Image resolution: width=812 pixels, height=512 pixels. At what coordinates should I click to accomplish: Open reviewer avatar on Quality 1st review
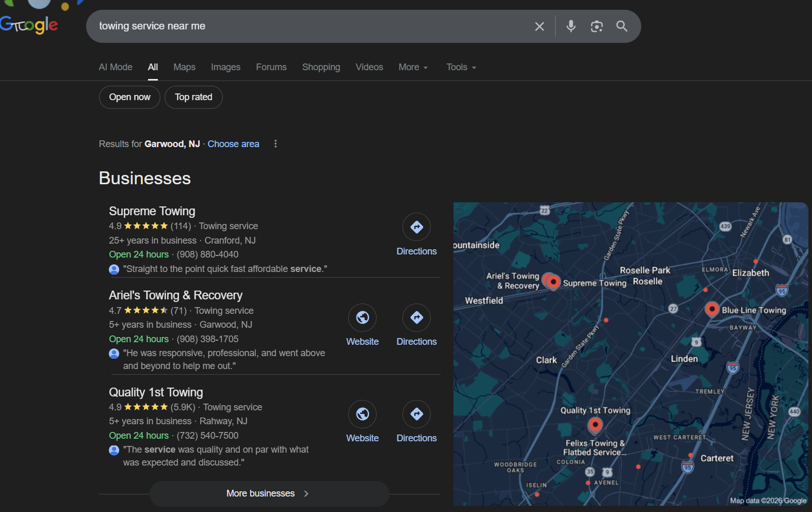114,450
